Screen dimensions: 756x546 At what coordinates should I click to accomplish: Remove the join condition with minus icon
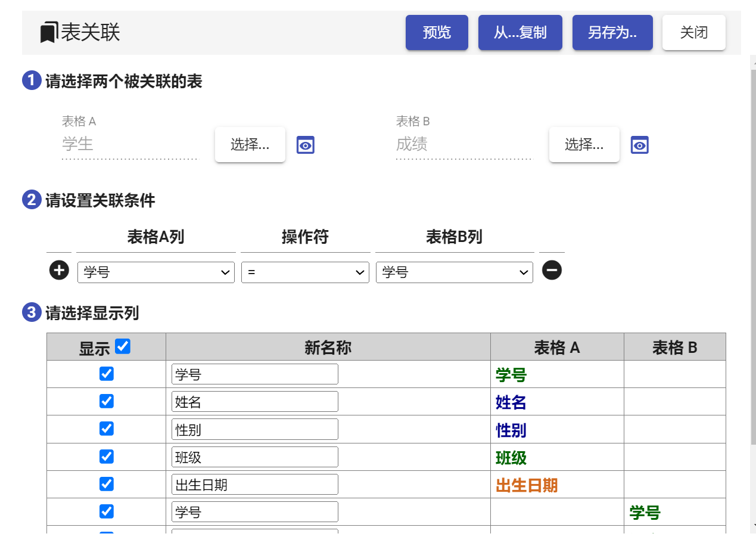tap(552, 271)
